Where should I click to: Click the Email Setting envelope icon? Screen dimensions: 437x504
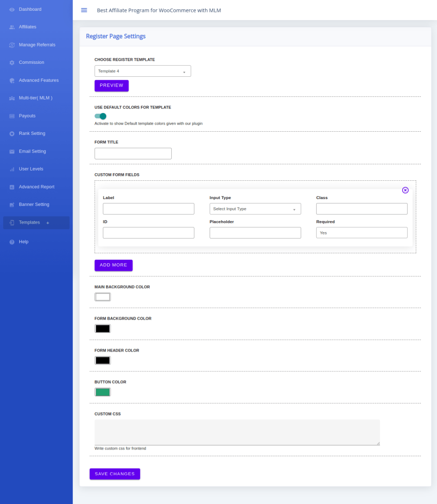click(12, 152)
